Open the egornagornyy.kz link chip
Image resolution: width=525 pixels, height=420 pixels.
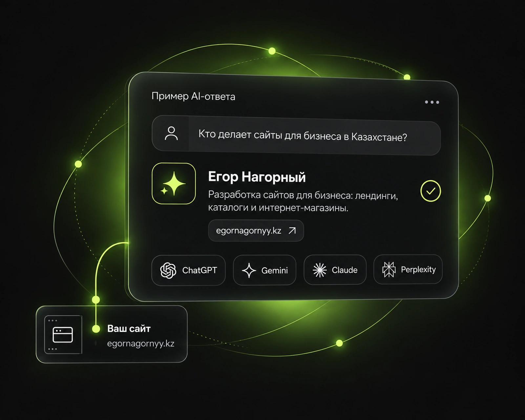pos(256,231)
